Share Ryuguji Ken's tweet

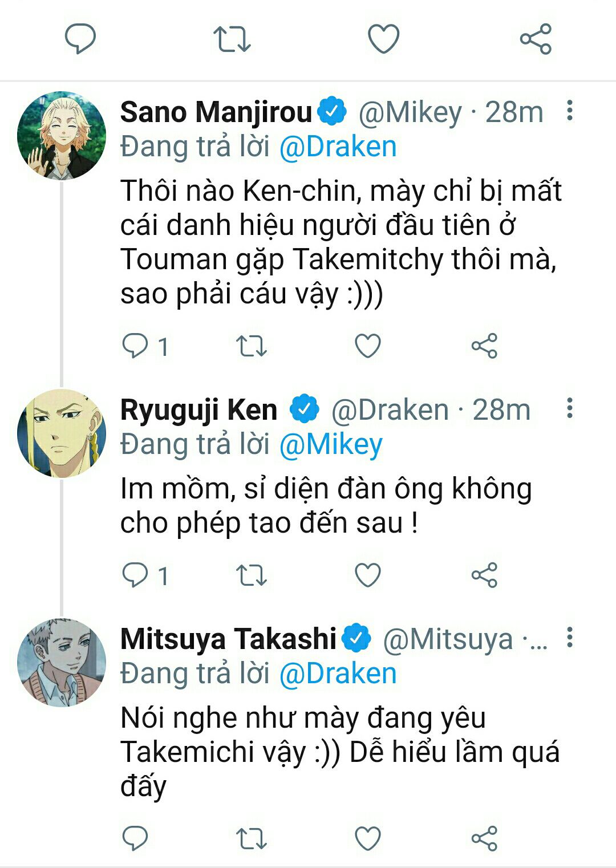click(x=484, y=575)
